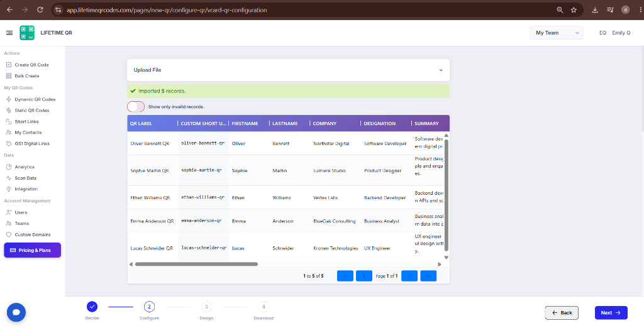Click the Teams people icon
644x328 pixels.
[9, 223]
